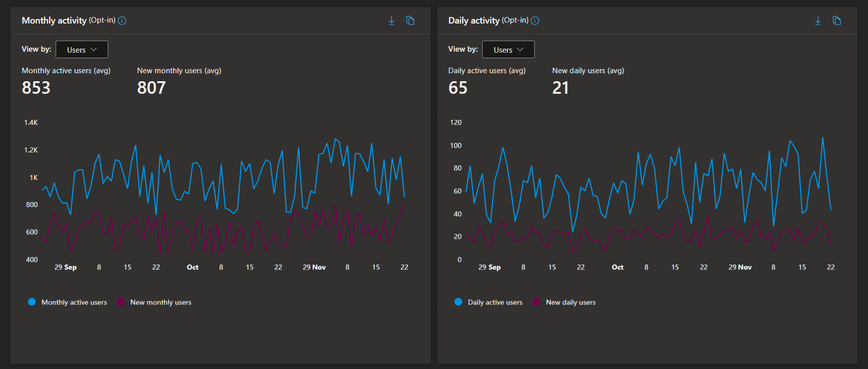
Task: Open the Monthly activity info tooltip icon
Action: (122, 21)
